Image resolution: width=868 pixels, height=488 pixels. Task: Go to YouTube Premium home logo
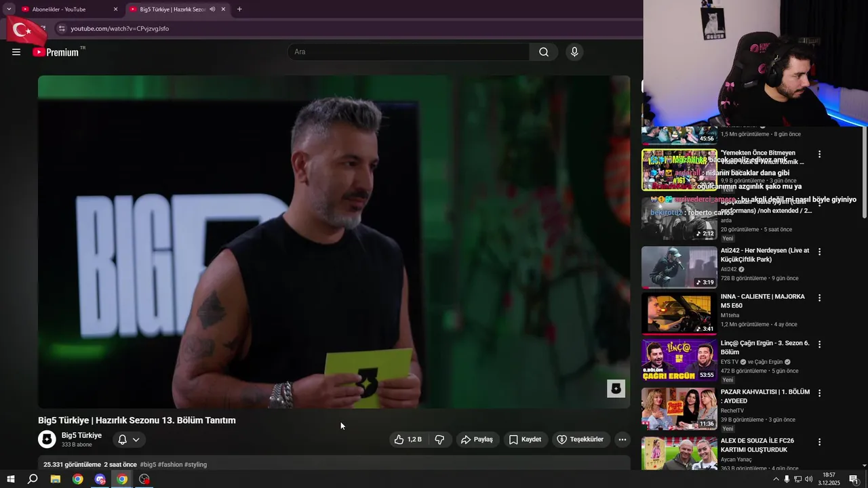point(56,52)
